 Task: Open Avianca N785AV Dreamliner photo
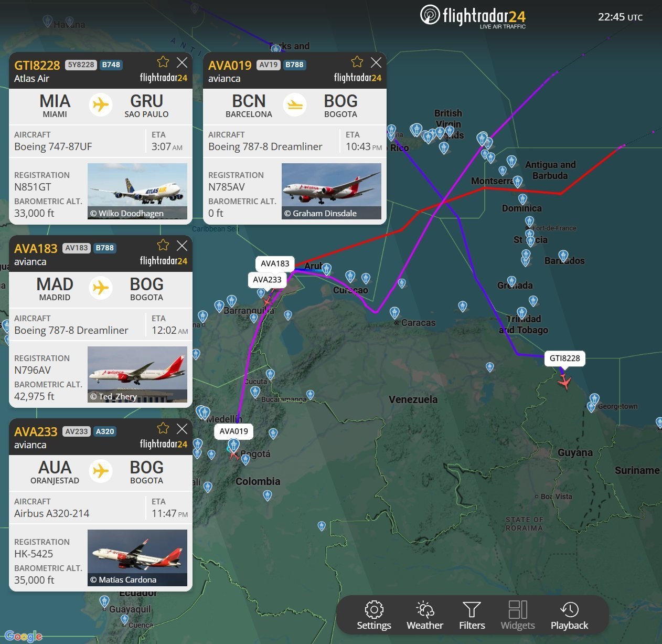click(331, 191)
